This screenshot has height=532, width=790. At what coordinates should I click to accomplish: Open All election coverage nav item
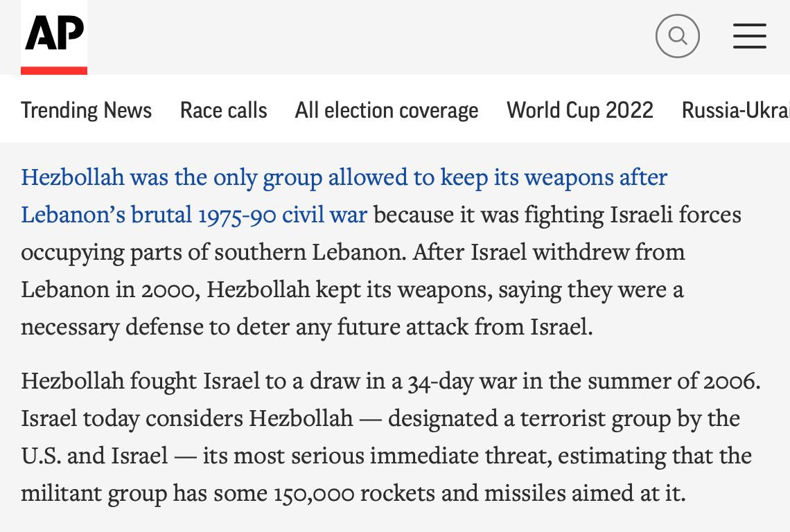pos(387,110)
